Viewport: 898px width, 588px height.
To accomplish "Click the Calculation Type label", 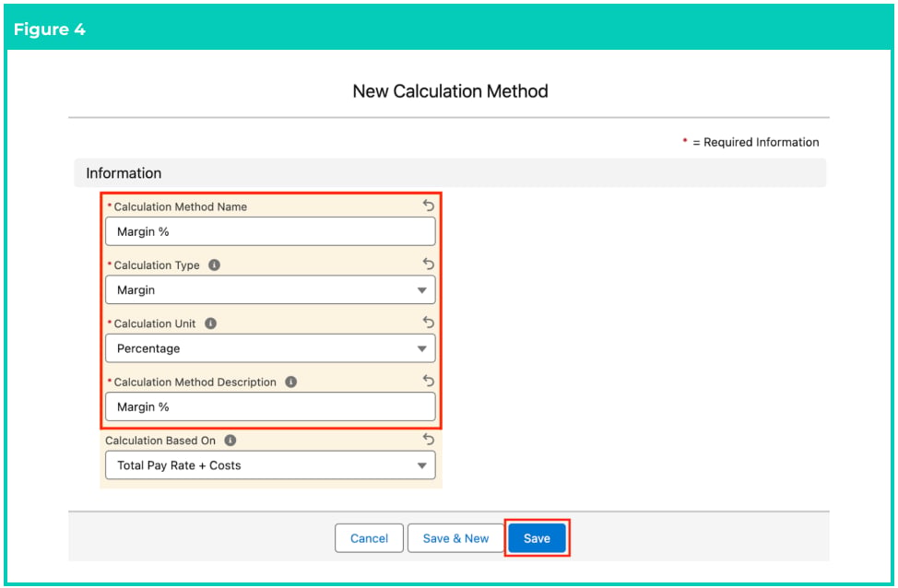I will 157,265.
